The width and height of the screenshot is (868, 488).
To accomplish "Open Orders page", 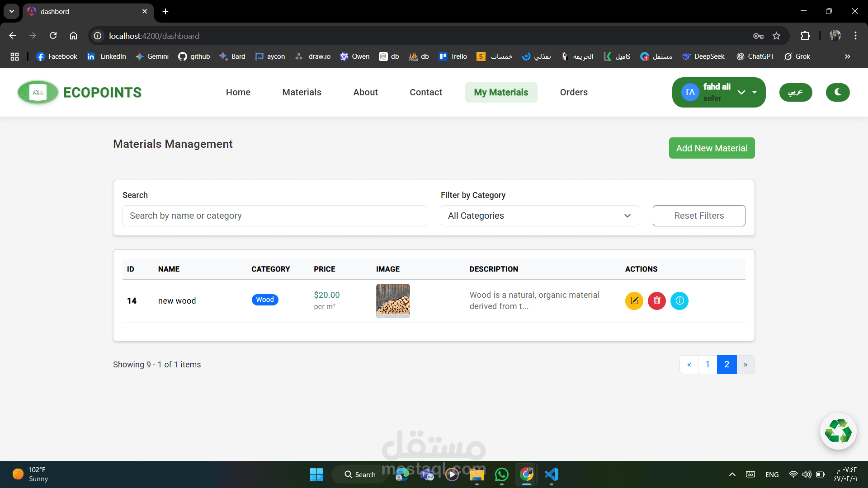I will coord(574,92).
